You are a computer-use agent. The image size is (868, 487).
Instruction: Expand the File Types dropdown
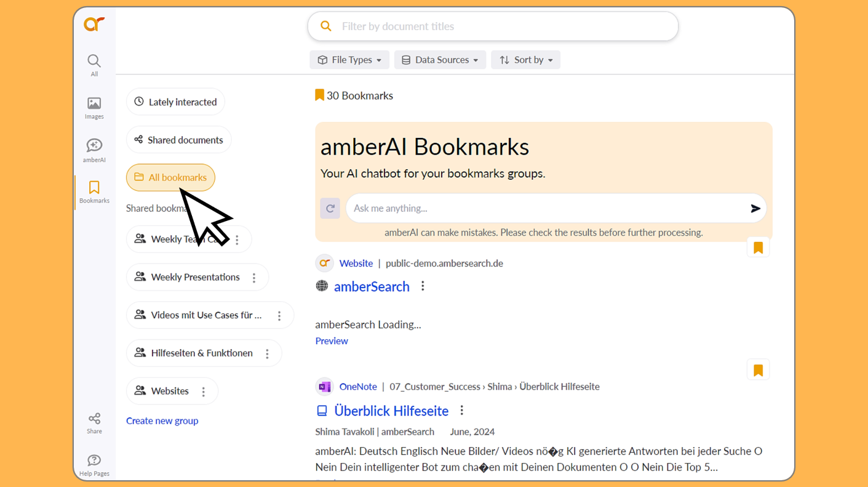point(349,60)
